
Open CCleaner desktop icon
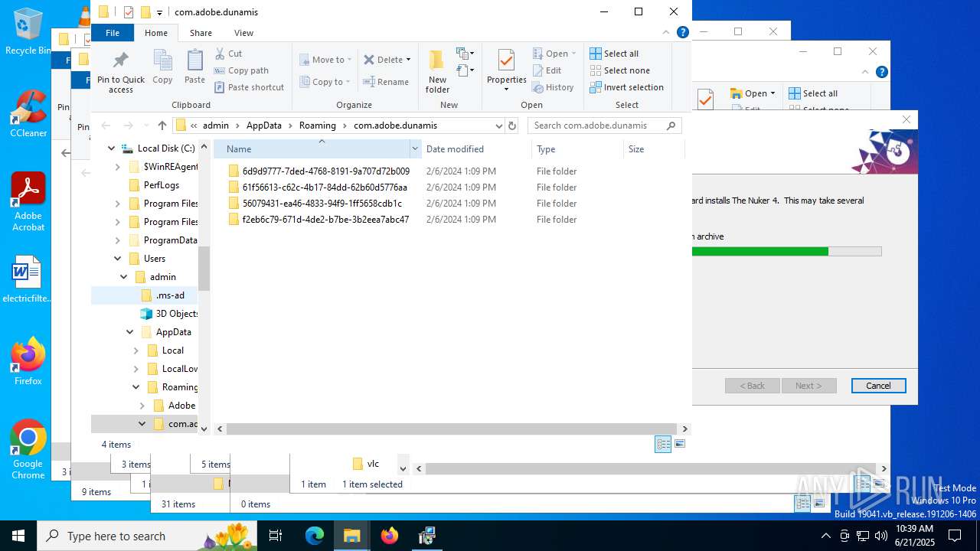click(x=28, y=113)
